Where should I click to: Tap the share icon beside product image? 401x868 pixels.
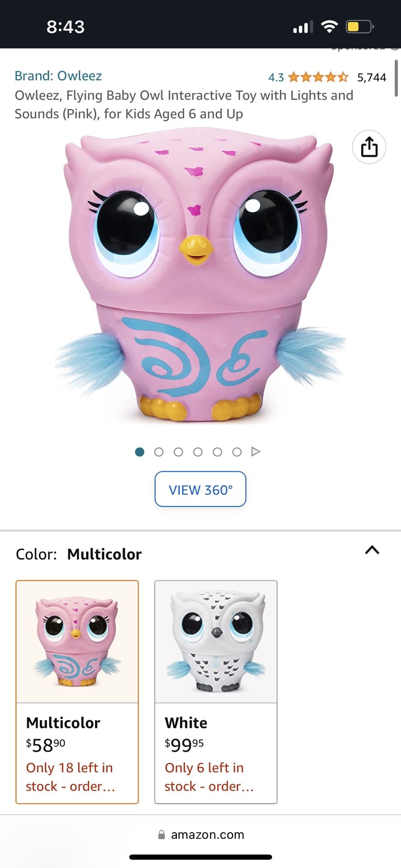pyautogui.click(x=369, y=147)
